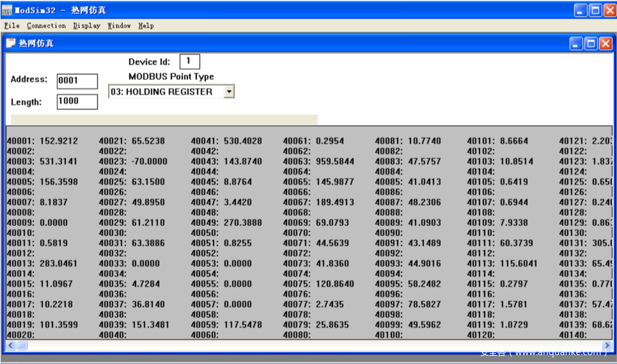617x364 pixels.
Task: Click the Device Id input box
Action: 189,61
